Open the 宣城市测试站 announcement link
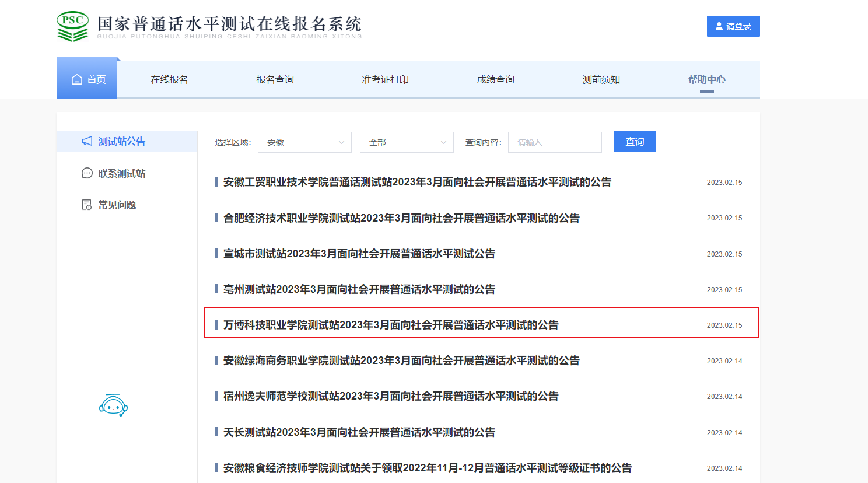This screenshot has width=868, height=483. (x=359, y=254)
